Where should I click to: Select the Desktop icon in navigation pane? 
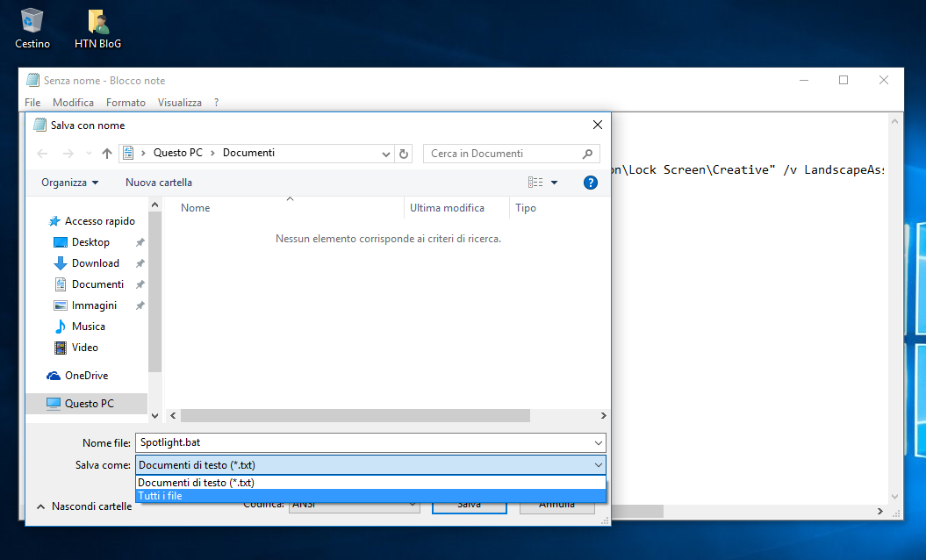coord(61,242)
